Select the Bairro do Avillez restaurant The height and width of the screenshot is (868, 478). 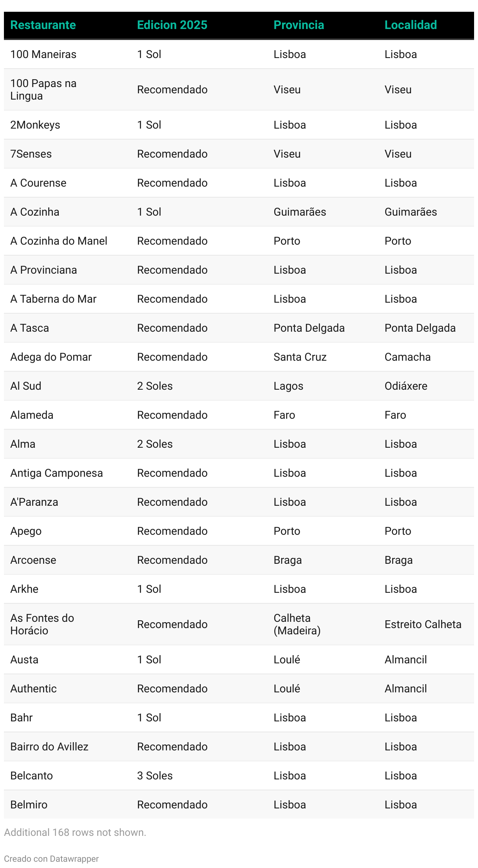point(49,746)
